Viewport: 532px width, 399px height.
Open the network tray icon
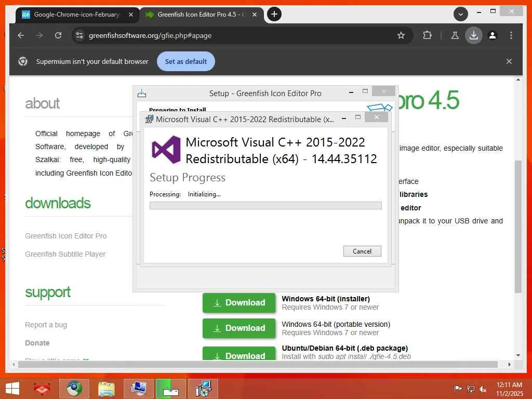tap(471, 389)
